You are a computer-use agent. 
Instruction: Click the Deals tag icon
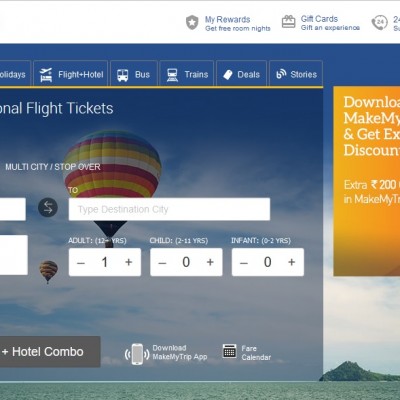[228, 75]
